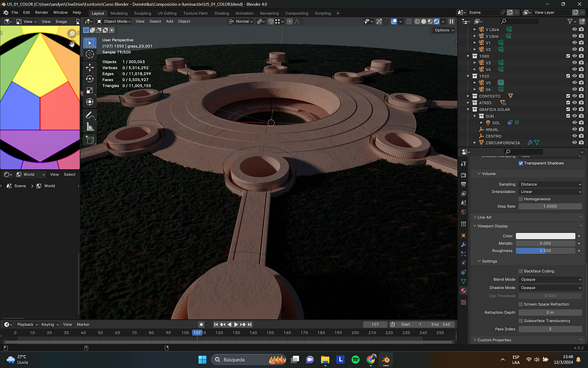Pause the viewport render preview
Viewport: 588px width, 368px height.
[452, 22]
